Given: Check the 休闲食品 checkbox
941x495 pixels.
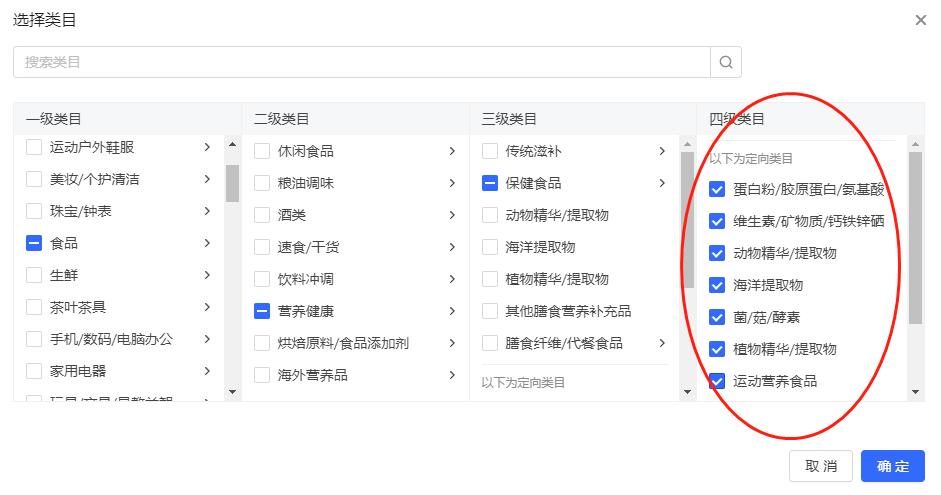Looking at the screenshot, I should click(x=262, y=151).
